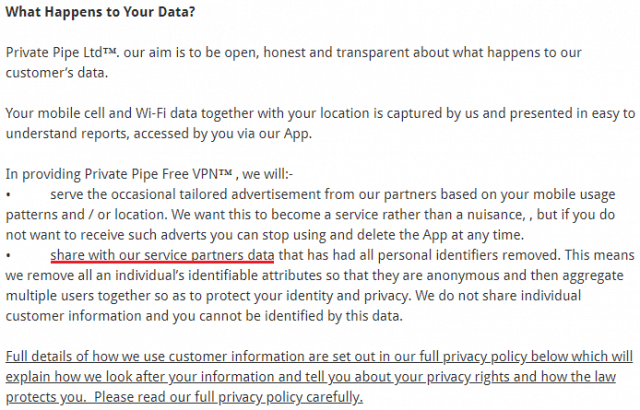The height and width of the screenshot is (410, 640).
Task: Click the trademark symbol after "Free VPN"
Action: [x=225, y=172]
